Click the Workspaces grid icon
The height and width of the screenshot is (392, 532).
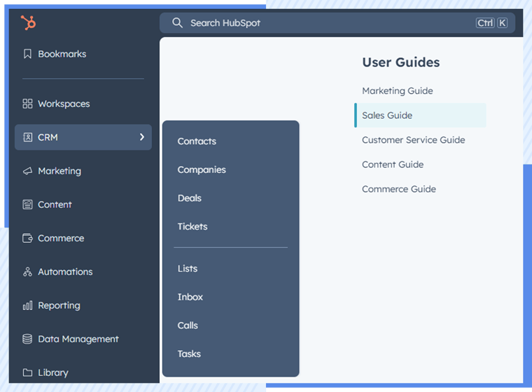(x=27, y=104)
